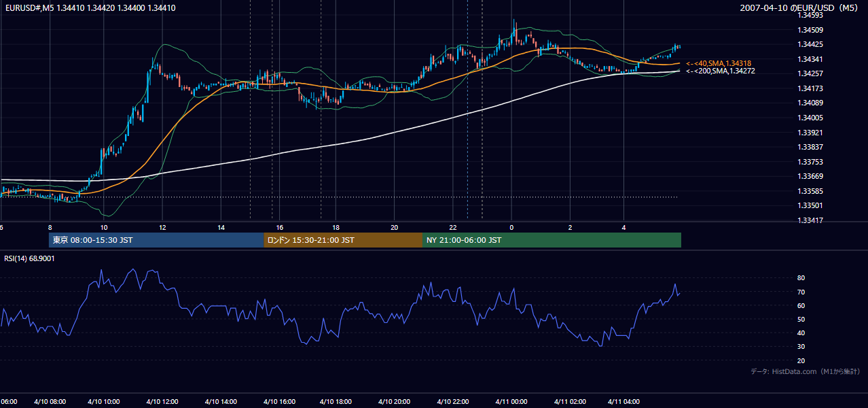Image resolution: width=868 pixels, height=408 pixels.
Task: Click the 4/10 08:00 bottom time label
Action: [50, 402]
